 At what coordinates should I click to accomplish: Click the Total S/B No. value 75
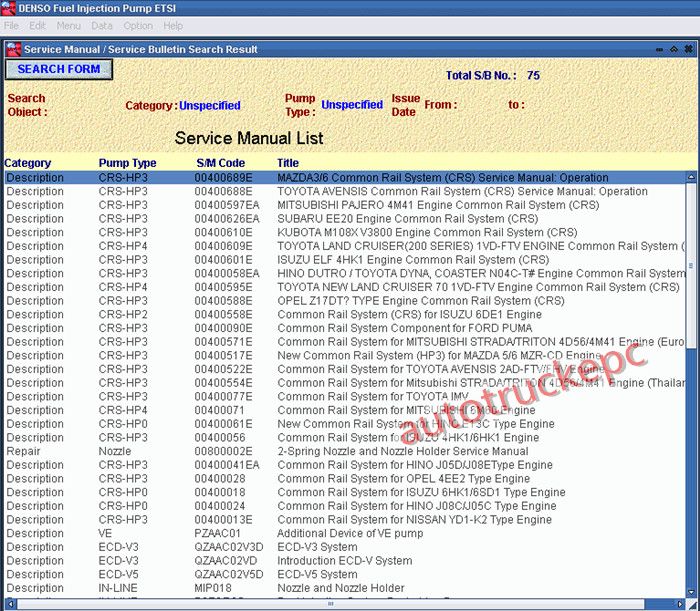pyautogui.click(x=533, y=75)
